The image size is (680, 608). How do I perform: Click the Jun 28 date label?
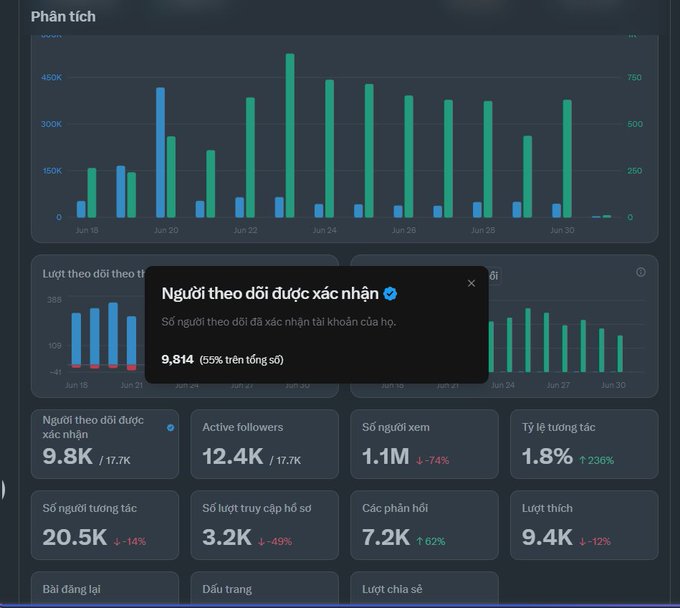tap(483, 230)
